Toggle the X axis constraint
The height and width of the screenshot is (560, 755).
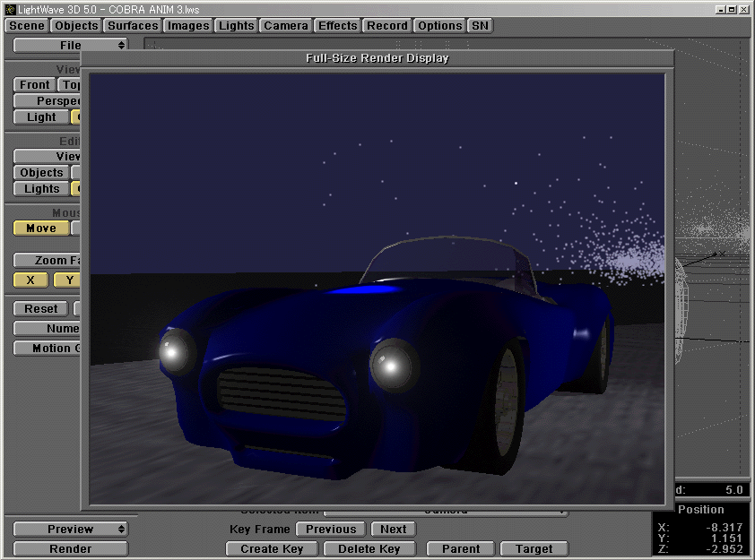coord(30,280)
